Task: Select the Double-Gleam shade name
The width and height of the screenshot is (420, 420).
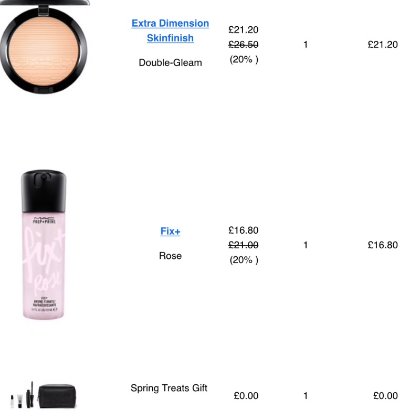Action: [x=170, y=63]
